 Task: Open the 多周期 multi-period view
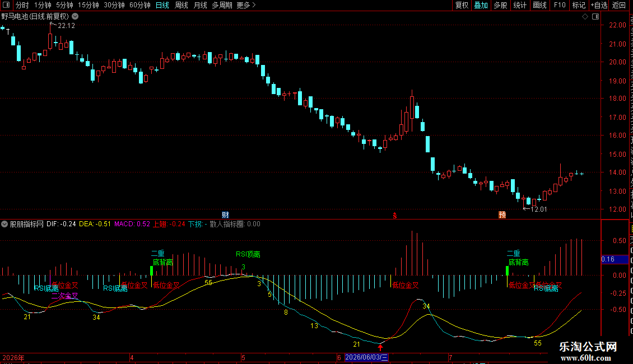tap(222, 5)
